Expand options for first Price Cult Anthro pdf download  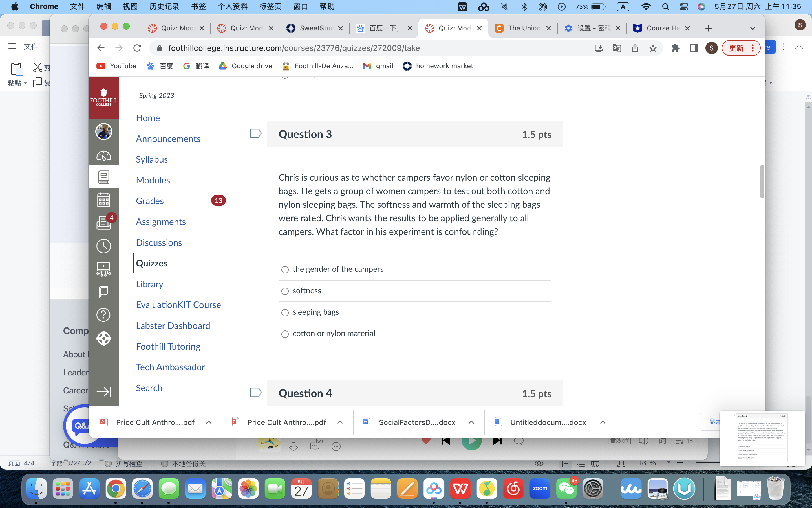click(208, 422)
